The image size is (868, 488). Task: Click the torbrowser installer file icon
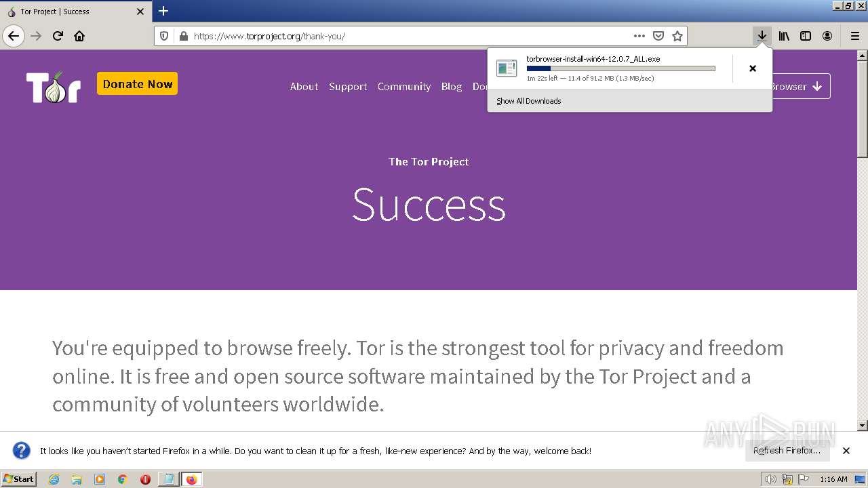(x=507, y=68)
